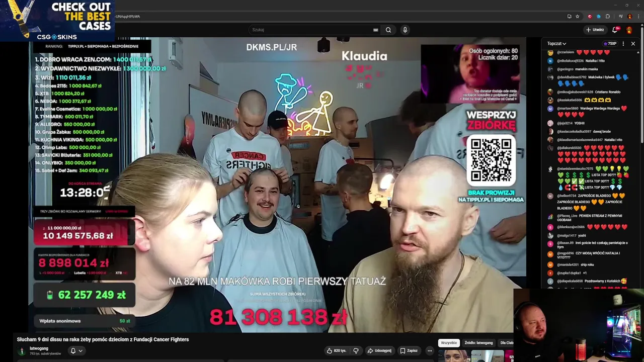Click the Utwórz create button
The width and height of the screenshot is (644, 362).
tap(595, 30)
